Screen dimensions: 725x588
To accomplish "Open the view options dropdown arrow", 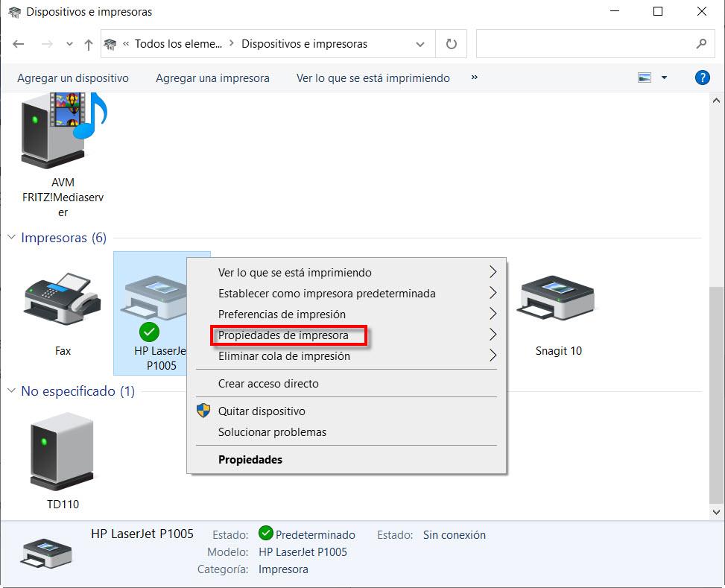I will coord(664,78).
